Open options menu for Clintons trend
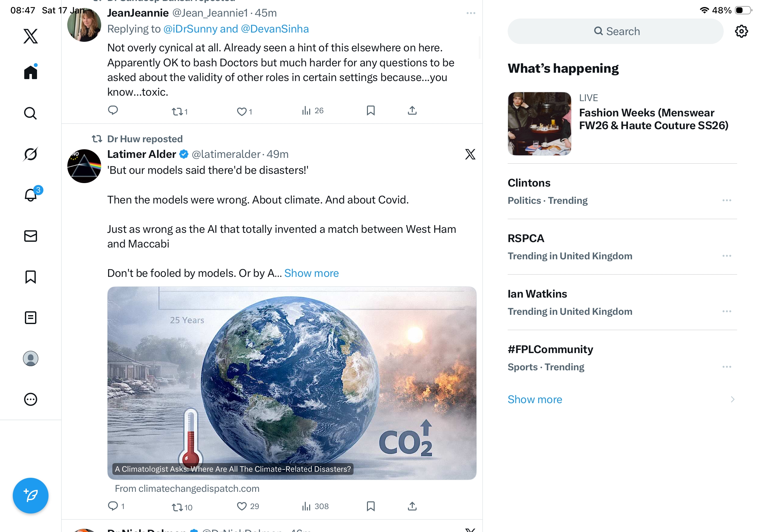 click(x=727, y=200)
